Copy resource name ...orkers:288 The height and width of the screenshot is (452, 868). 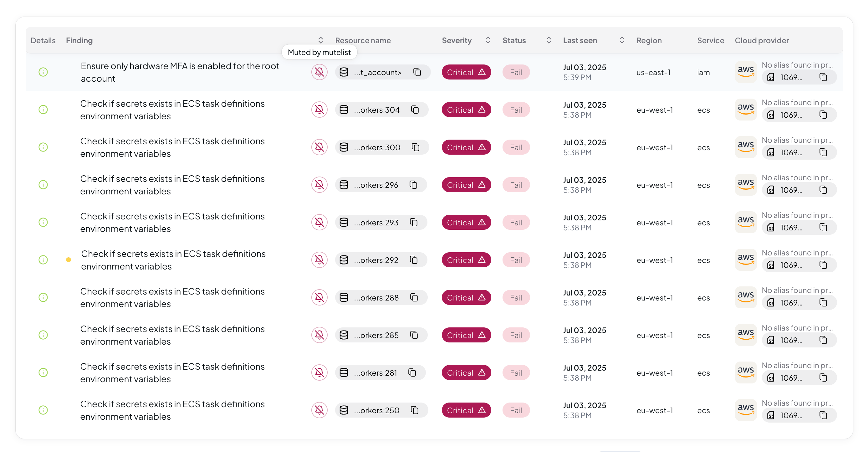tap(414, 298)
